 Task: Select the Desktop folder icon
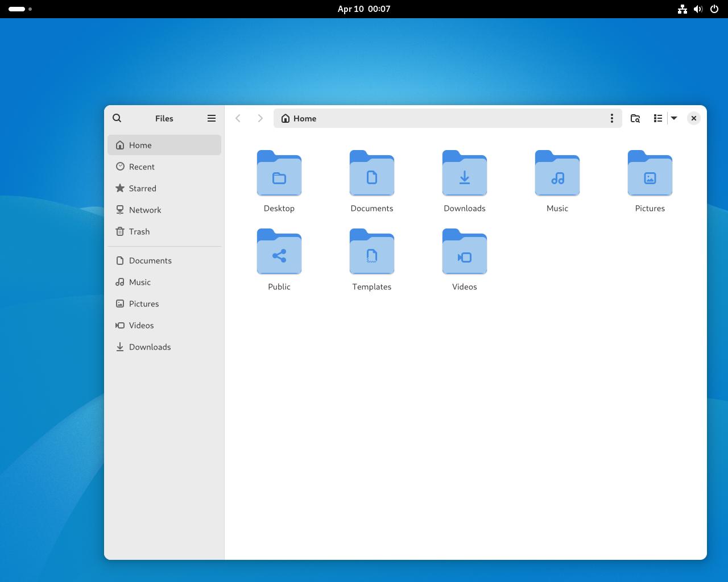[x=279, y=173]
